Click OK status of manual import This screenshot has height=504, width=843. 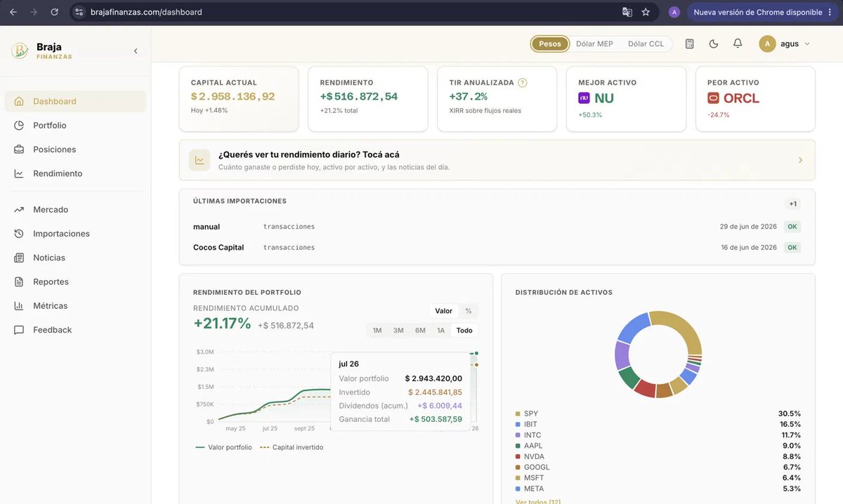pyautogui.click(x=792, y=227)
